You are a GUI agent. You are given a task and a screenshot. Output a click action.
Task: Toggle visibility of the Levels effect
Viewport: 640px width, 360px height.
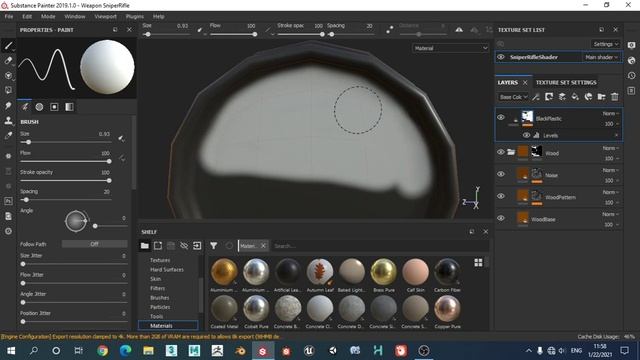527,135
